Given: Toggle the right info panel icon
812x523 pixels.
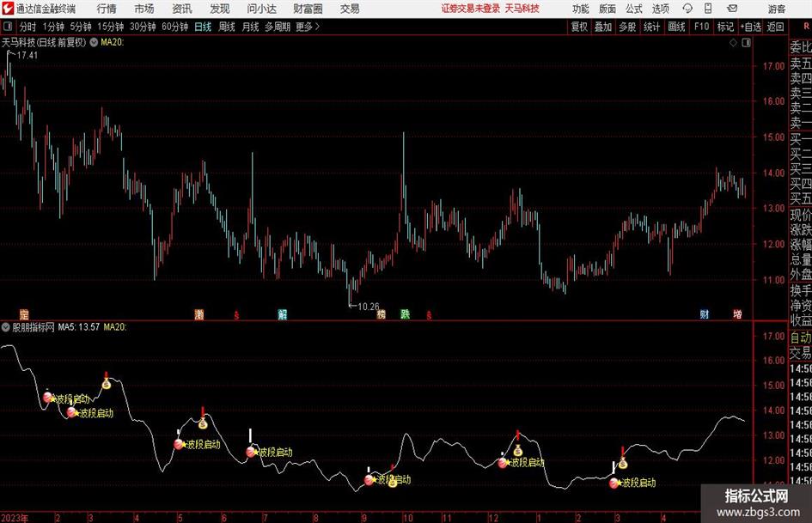Looking at the screenshot, I should 746,43.
